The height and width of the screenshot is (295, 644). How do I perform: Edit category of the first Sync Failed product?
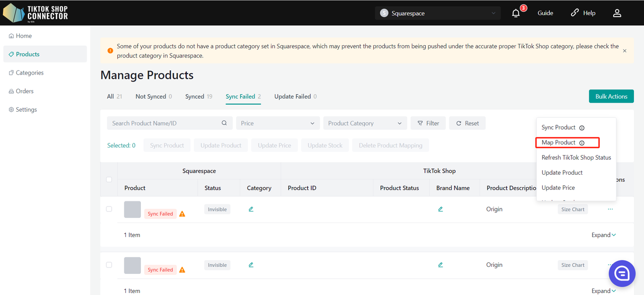(251, 209)
